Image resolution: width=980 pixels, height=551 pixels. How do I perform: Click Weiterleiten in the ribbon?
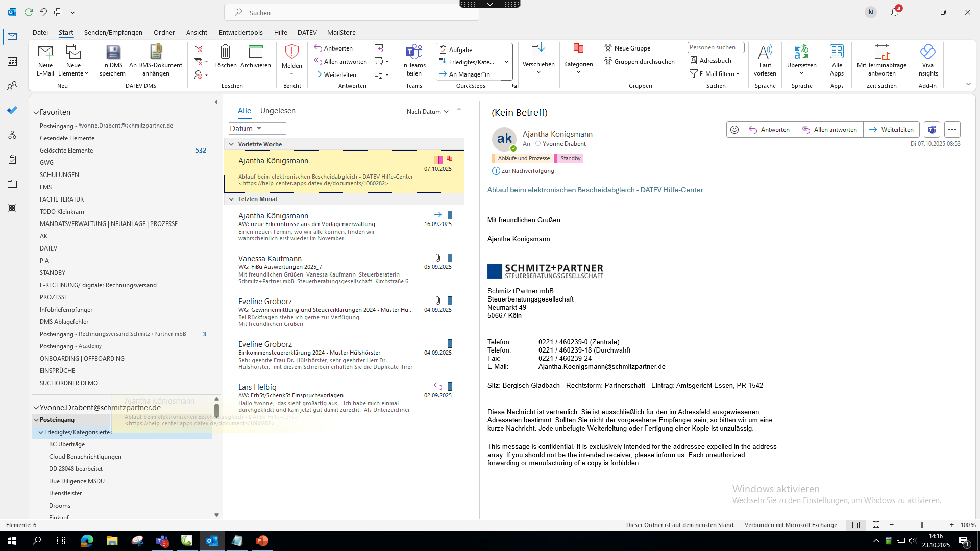(x=335, y=74)
